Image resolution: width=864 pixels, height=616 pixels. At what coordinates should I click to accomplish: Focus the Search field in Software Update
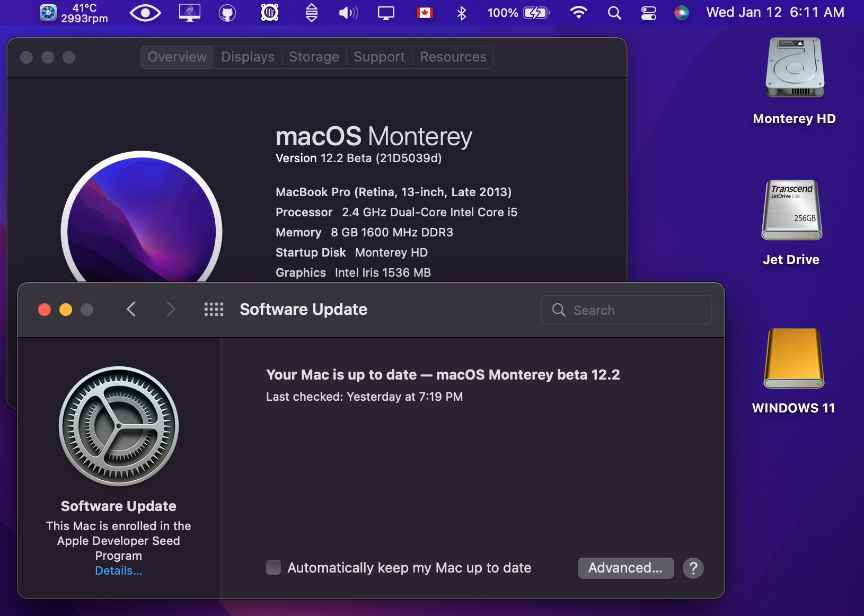click(626, 310)
